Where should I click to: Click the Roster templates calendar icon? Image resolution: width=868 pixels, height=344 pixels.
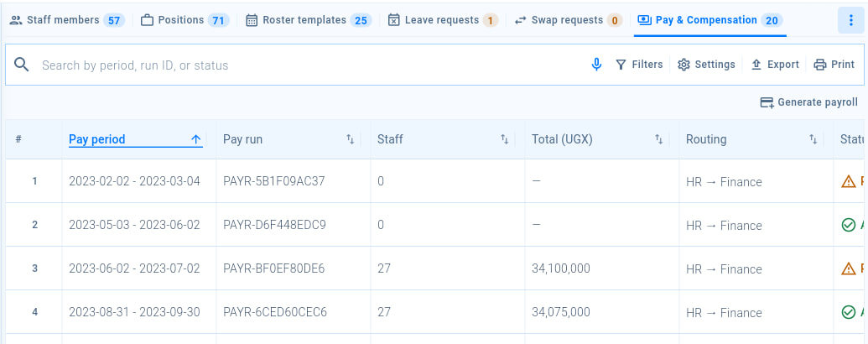point(252,20)
